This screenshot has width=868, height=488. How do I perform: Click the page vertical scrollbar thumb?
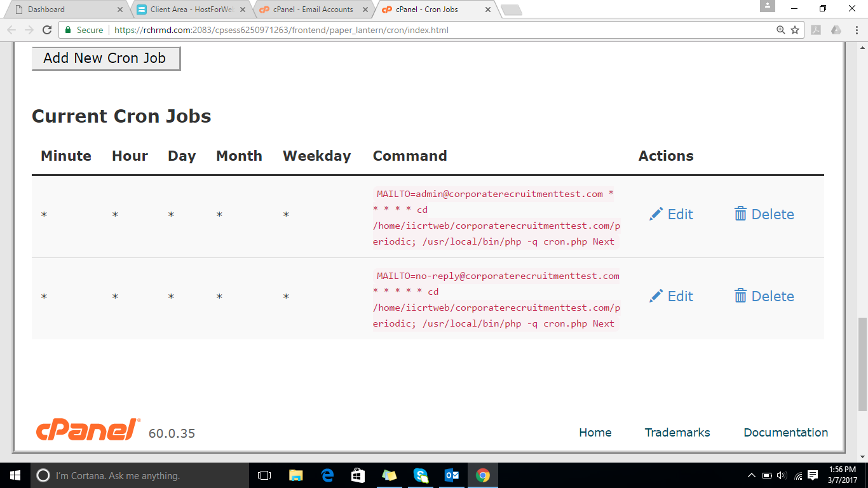click(862, 363)
